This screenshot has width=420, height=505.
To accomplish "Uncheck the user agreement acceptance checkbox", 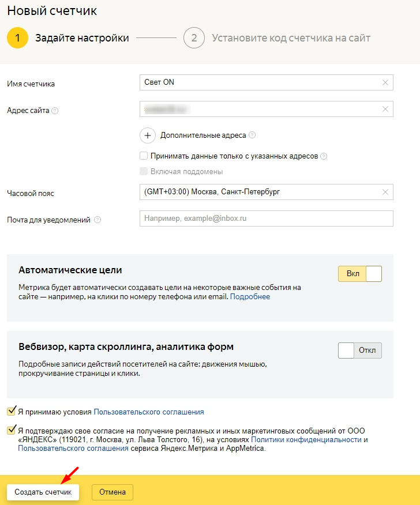I will [x=11, y=412].
